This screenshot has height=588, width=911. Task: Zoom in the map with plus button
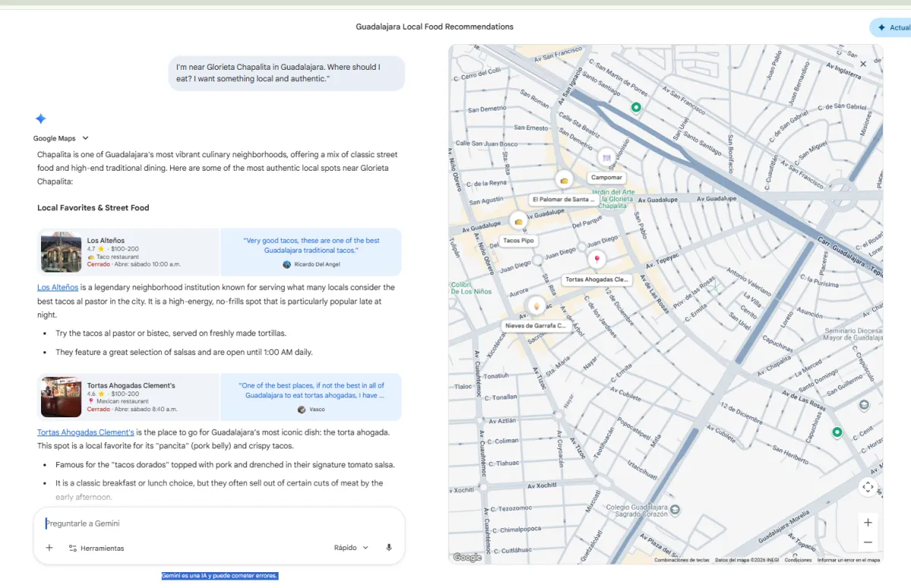click(x=868, y=523)
